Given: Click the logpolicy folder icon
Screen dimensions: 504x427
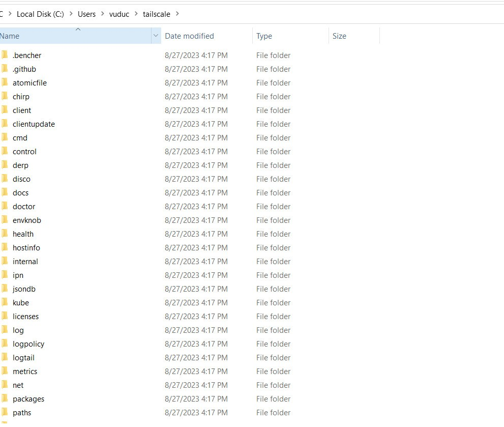Looking at the screenshot, I should pyautogui.click(x=5, y=344).
